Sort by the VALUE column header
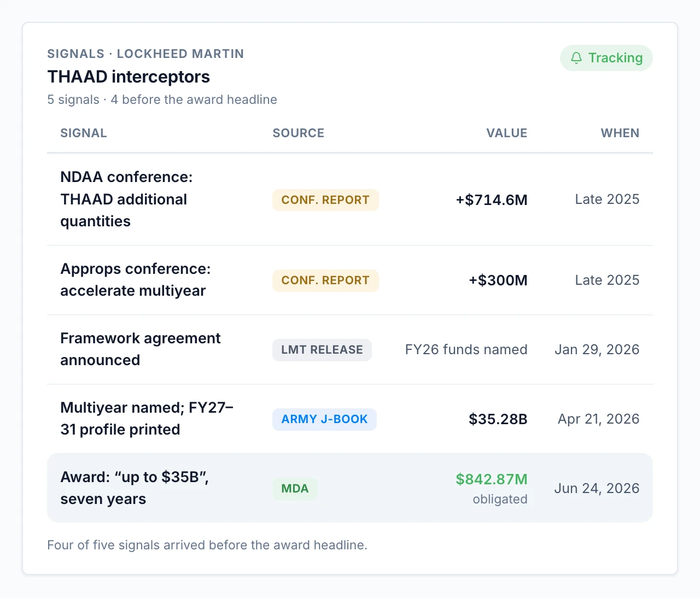 507,133
